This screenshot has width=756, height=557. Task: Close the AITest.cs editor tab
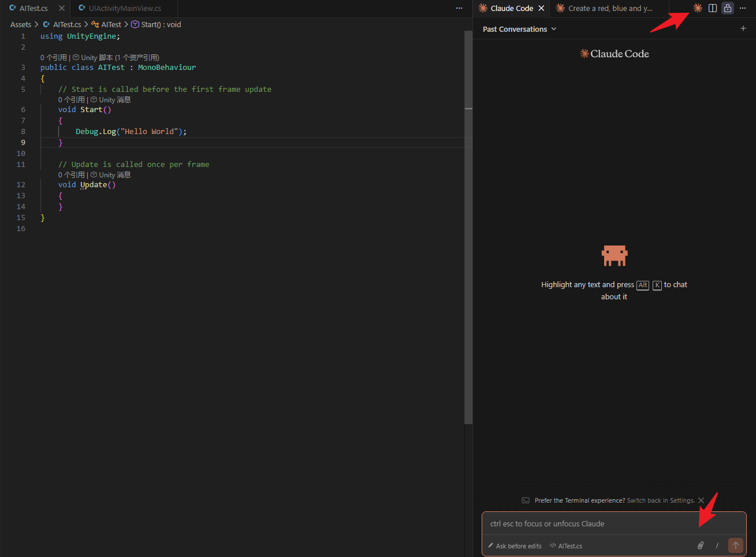(x=62, y=8)
